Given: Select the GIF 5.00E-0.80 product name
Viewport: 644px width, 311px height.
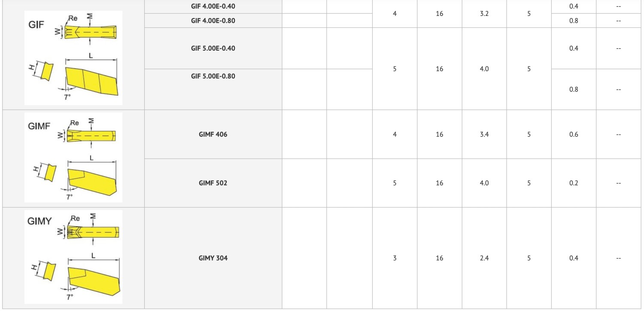Looking at the screenshot, I should (x=213, y=76).
